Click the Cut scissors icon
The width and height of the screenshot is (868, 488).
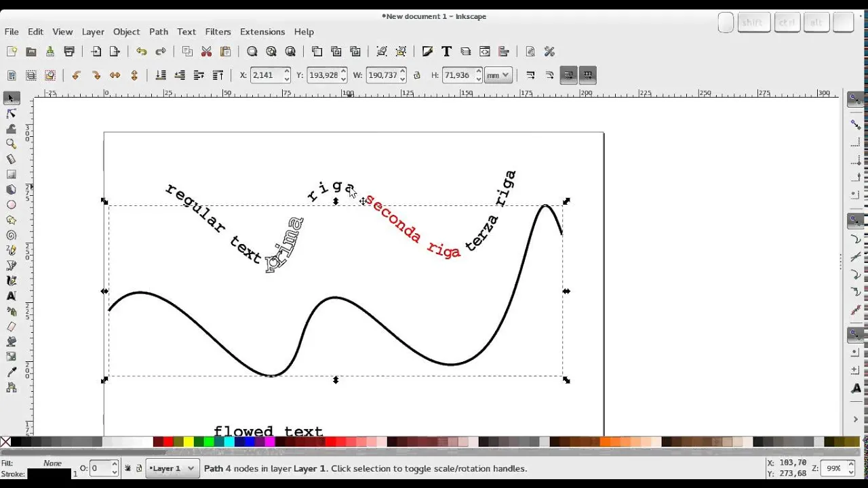tap(206, 52)
